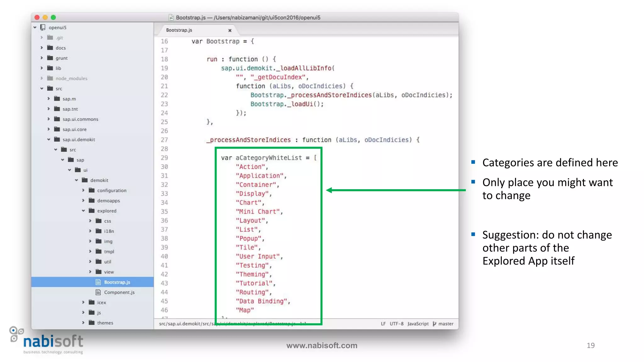The image size is (644, 362).
Task: Select Bootstrap.js in the tree view
Action: (x=117, y=282)
